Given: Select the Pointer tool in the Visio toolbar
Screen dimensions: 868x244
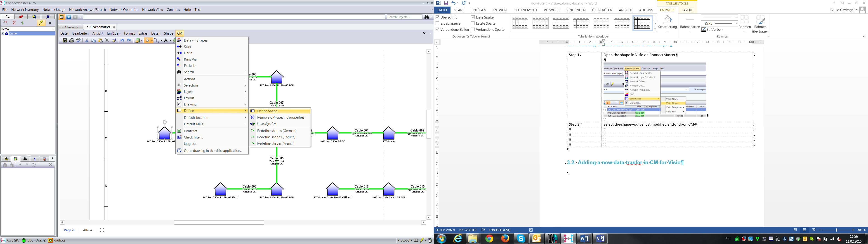Looking at the screenshot, I should pos(147,40).
